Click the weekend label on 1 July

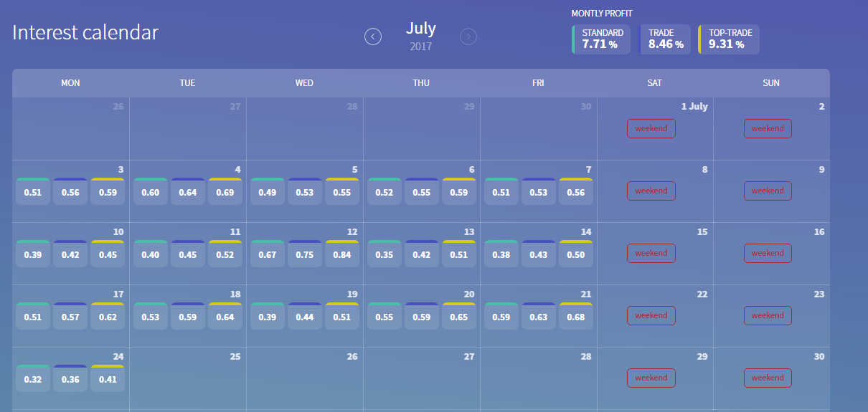pyautogui.click(x=651, y=129)
